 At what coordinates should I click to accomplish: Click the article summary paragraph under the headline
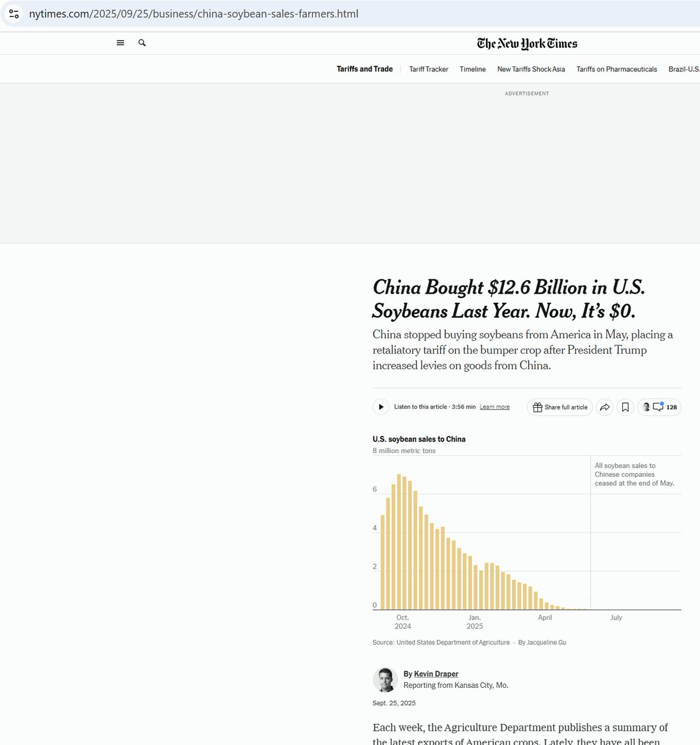coord(523,350)
